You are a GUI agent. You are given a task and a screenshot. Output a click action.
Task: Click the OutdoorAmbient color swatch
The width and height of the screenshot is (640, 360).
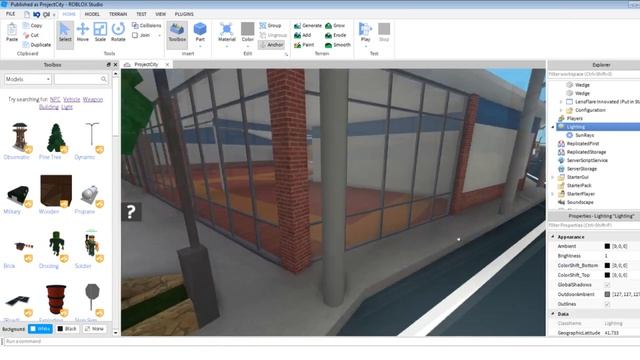607,294
